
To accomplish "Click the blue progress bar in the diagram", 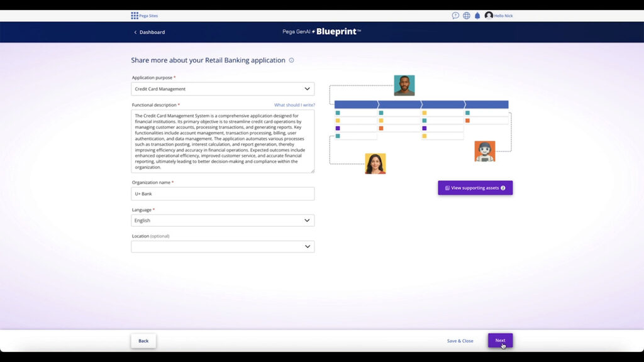I will (421, 104).
